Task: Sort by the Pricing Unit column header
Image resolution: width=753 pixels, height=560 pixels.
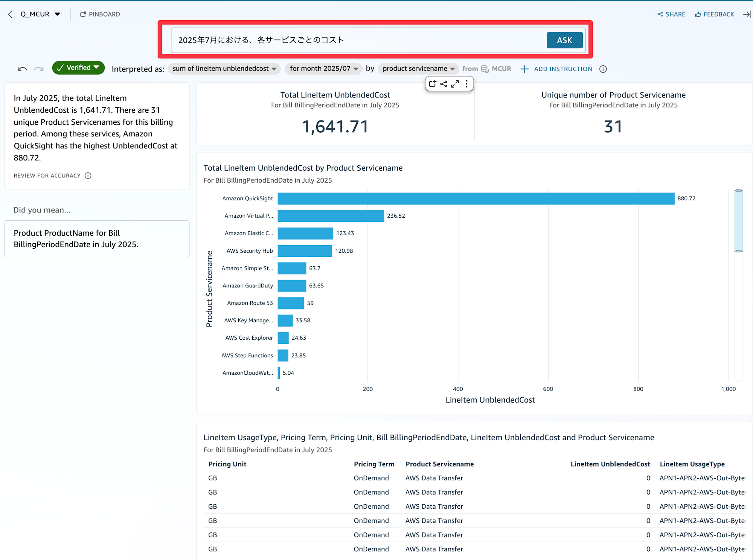Action: click(x=227, y=464)
